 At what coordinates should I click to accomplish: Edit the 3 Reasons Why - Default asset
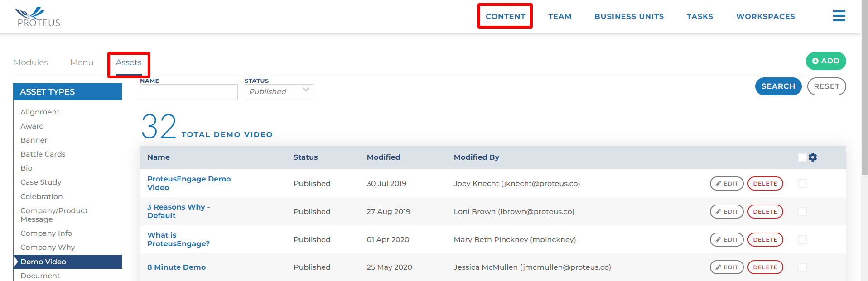point(727,211)
